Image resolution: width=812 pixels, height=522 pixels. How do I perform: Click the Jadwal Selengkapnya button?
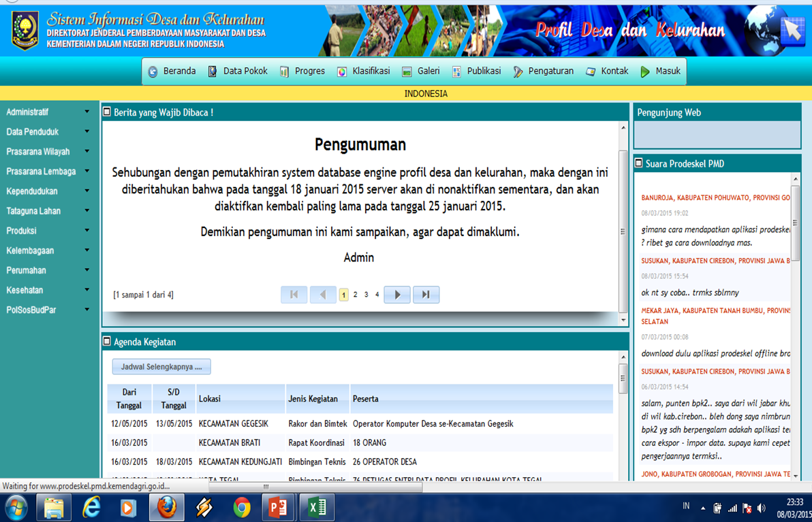(x=161, y=366)
